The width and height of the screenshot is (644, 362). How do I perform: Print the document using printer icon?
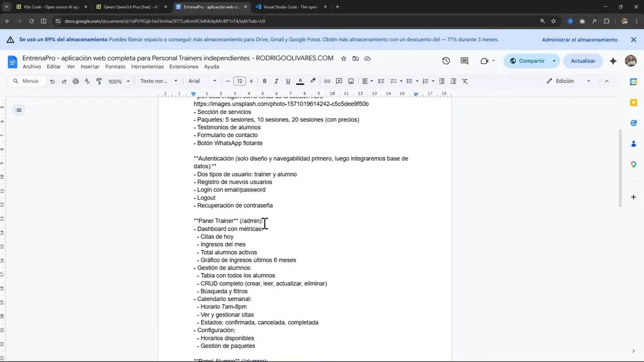[75, 81]
